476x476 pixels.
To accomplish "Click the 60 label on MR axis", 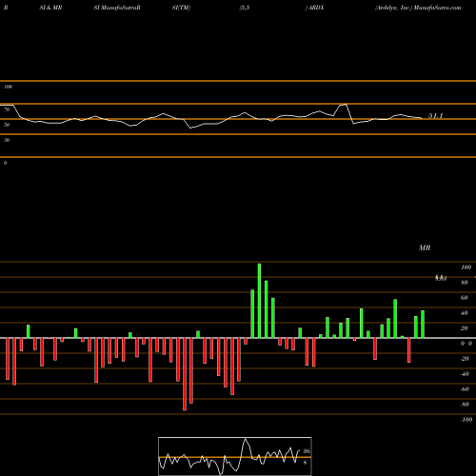I will click(x=465, y=298).
